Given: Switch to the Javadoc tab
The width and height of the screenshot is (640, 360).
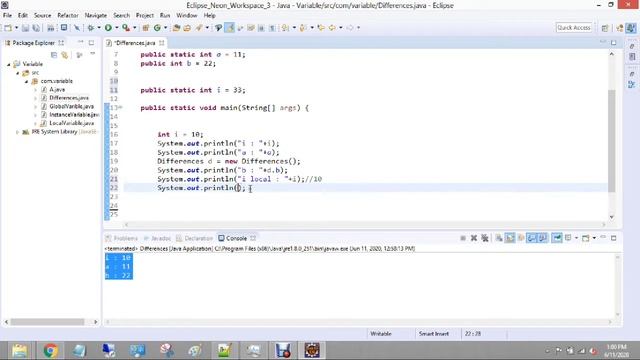Looking at the screenshot, I should [157, 238].
